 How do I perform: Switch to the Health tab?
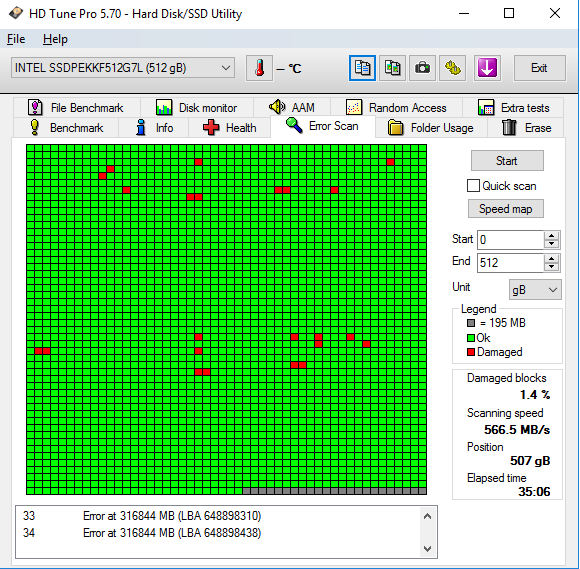(230, 128)
